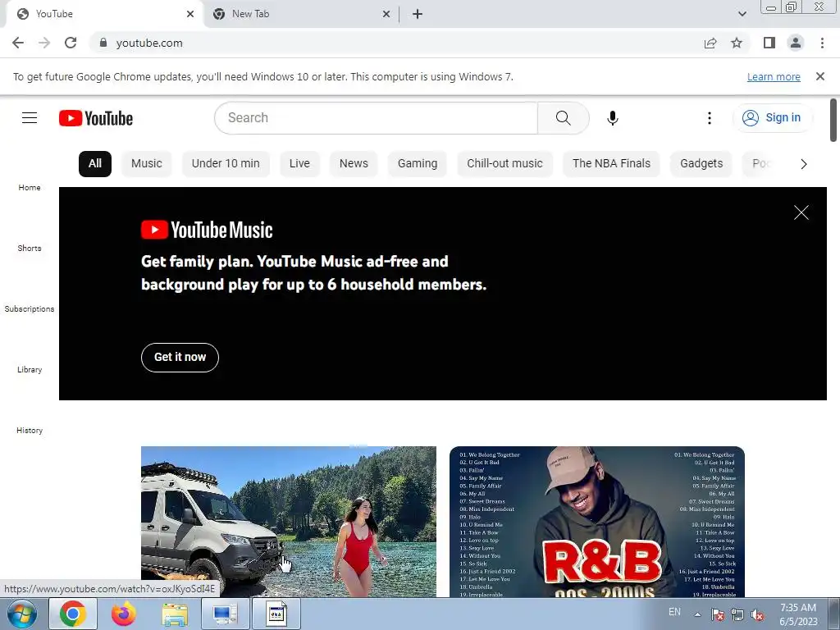This screenshot has height=630, width=840.
Task: Switch to the New Tab tab
Action: click(x=300, y=15)
